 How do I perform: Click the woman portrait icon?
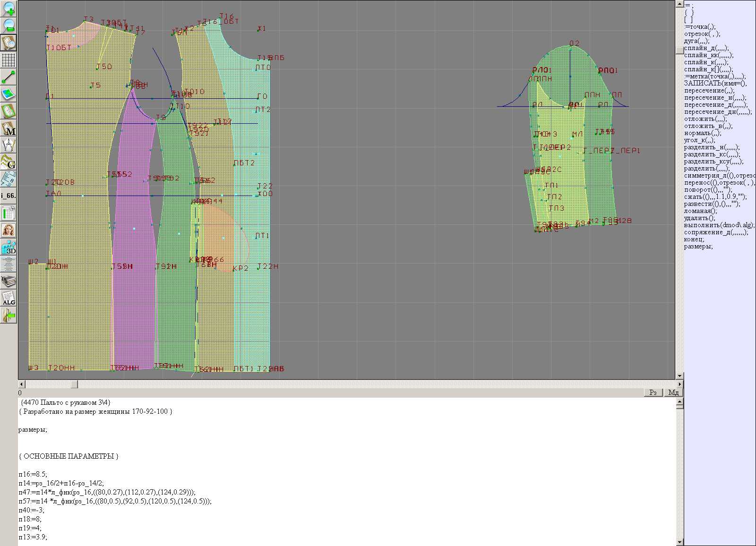click(x=9, y=230)
